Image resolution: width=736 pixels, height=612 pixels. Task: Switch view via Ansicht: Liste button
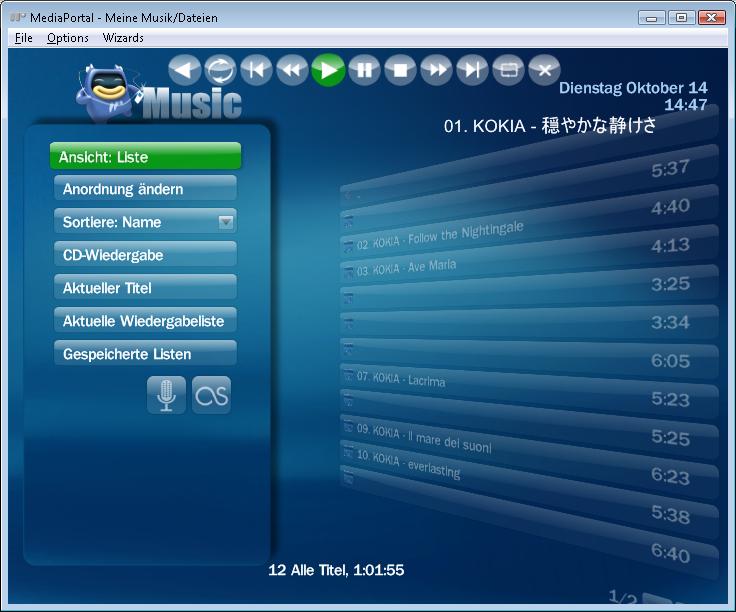(x=145, y=157)
